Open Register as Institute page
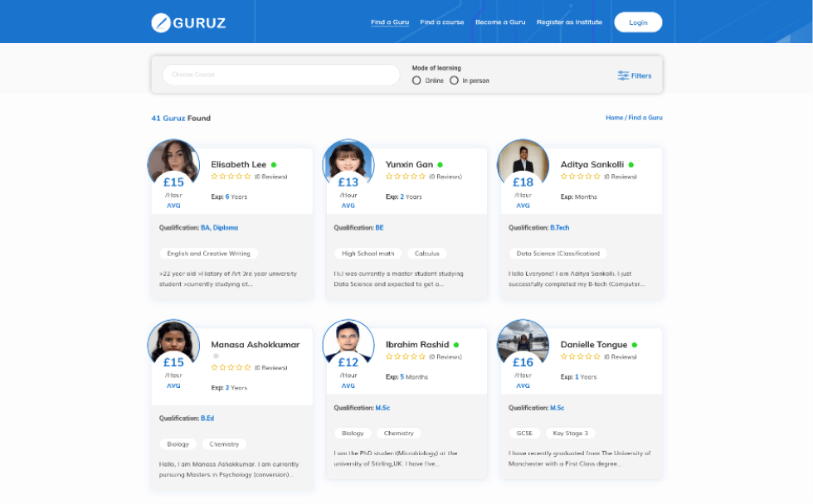The image size is (813, 504). [x=572, y=22]
